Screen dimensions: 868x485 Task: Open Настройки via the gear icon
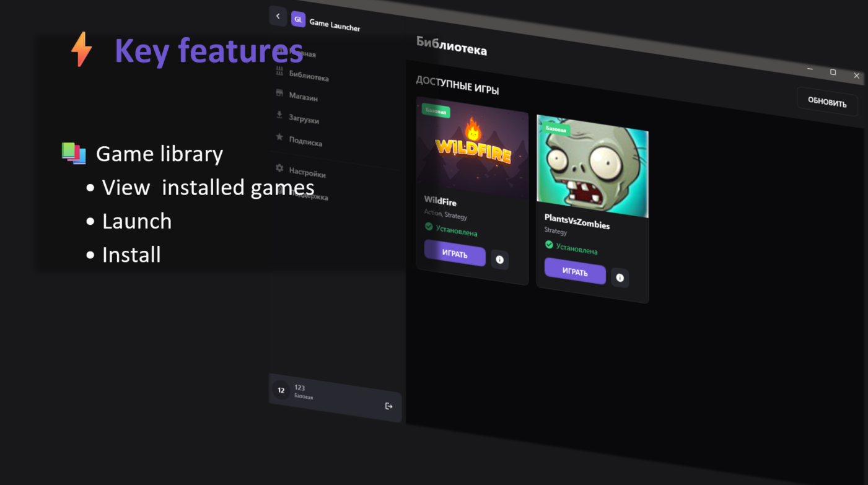[279, 168]
